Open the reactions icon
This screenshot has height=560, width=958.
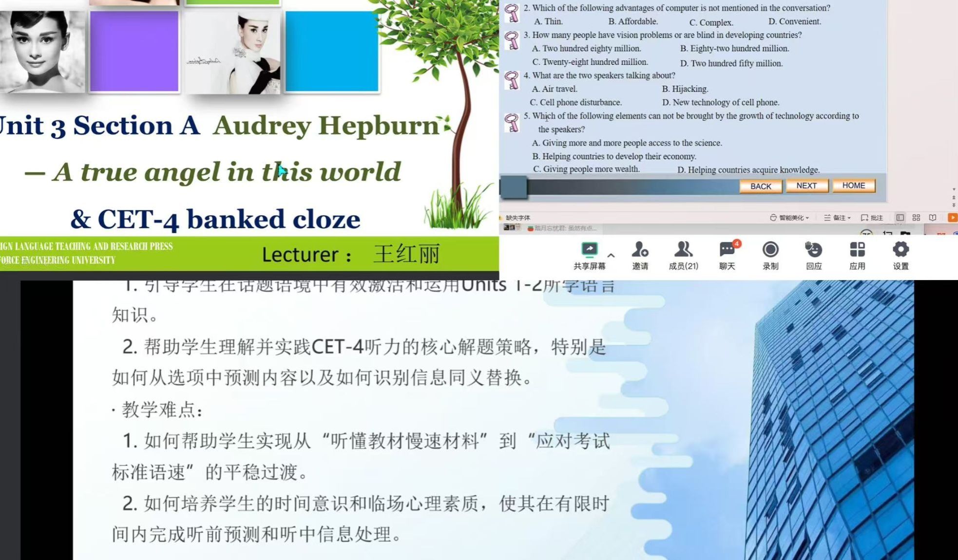(x=813, y=250)
